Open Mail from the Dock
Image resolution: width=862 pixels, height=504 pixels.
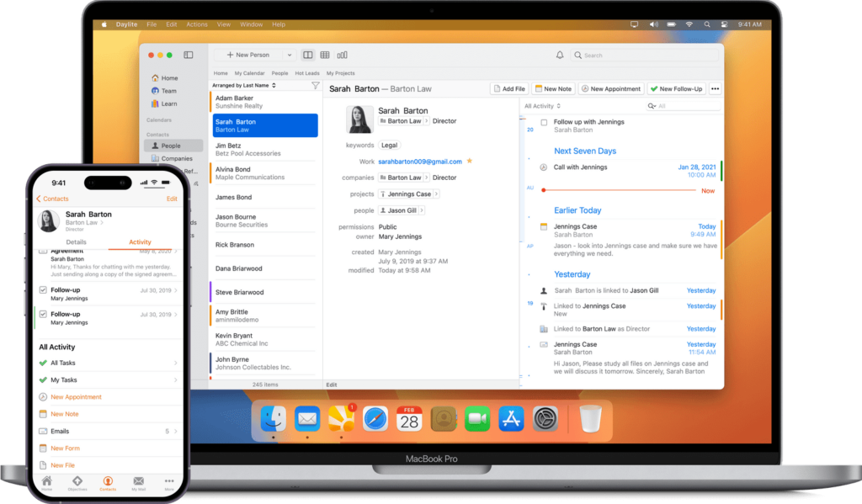pos(306,419)
